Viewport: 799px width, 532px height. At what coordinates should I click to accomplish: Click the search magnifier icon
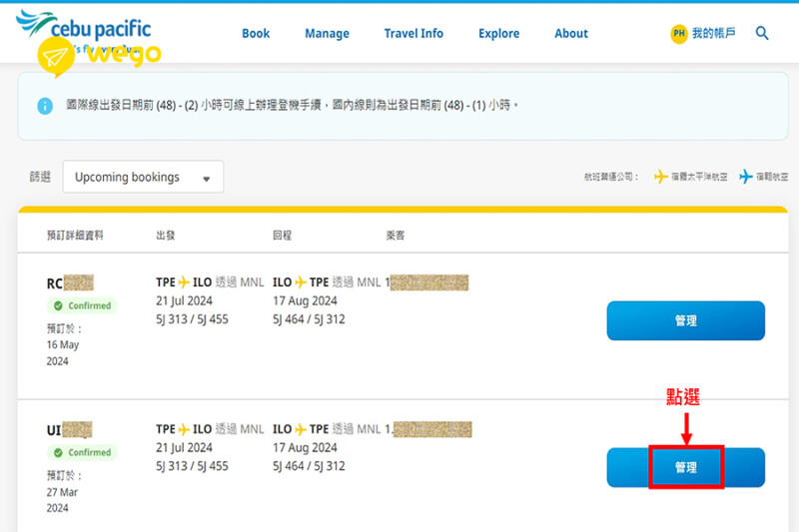(x=762, y=33)
